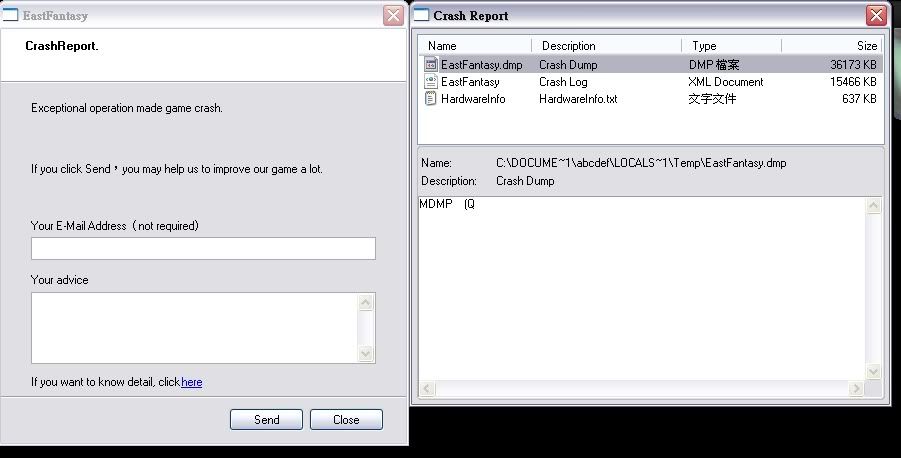The image size is (901, 458).
Task: Click the EastFantasy window title icon
Action: 11,15
